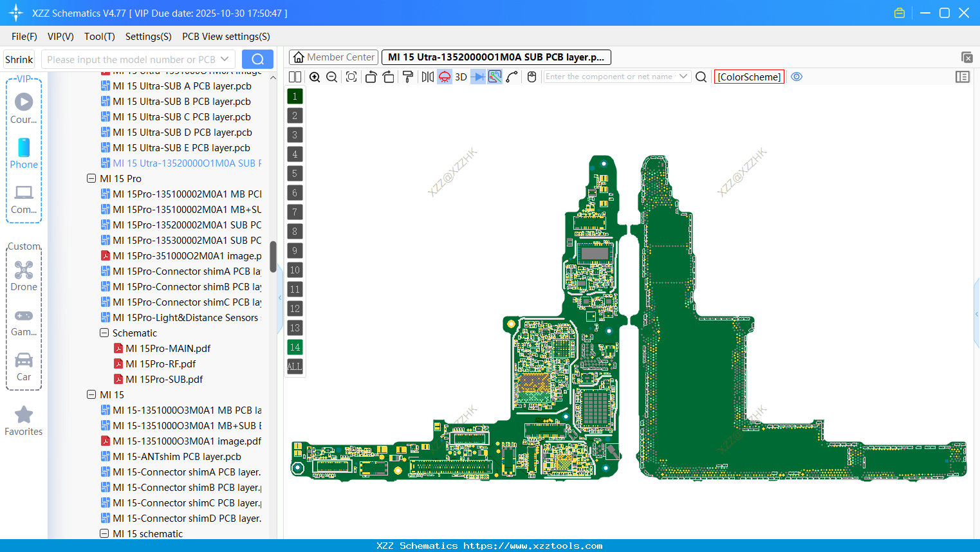Select the mouse settings icon on the toolbar

click(532, 77)
